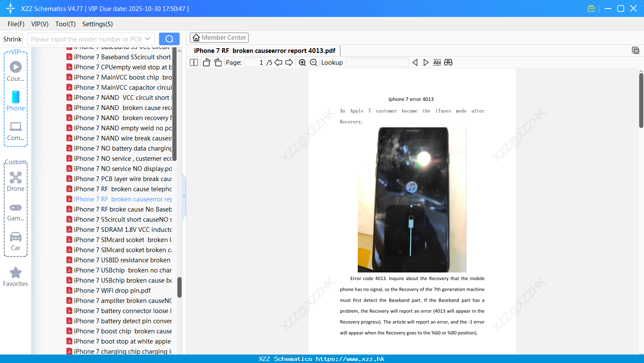Open the model number dropdown arrow
Image resolution: width=644 pixels, height=363 pixels.
coord(148,39)
